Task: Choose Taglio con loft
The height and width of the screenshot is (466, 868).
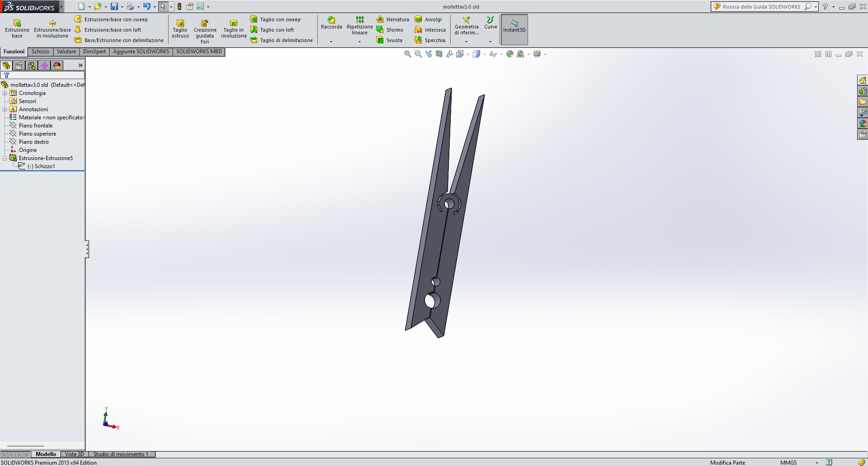Action: pos(272,30)
